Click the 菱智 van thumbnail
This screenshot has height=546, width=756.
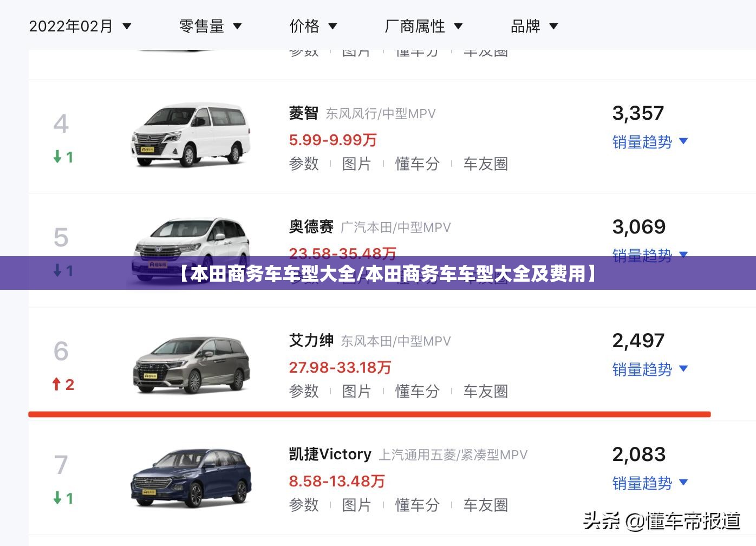point(191,135)
